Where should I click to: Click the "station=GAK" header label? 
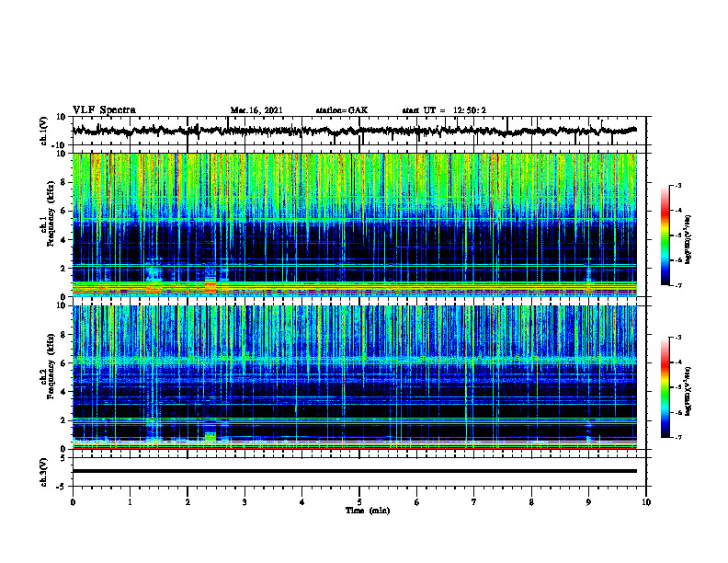[x=342, y=110]
